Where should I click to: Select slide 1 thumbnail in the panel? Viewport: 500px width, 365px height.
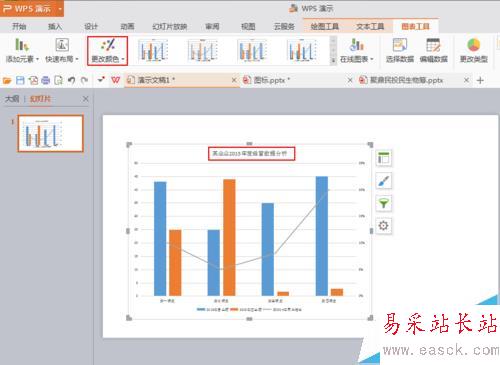pos(50,133)
